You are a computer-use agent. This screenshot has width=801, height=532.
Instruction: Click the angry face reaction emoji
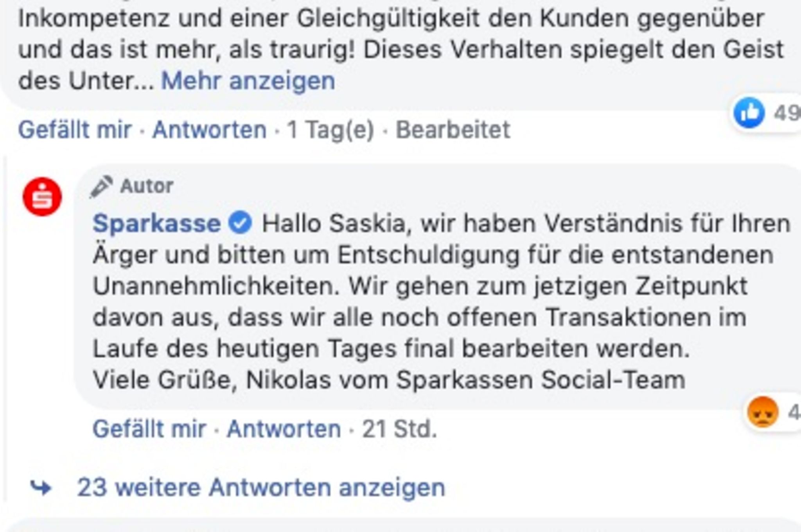(762, 412)
